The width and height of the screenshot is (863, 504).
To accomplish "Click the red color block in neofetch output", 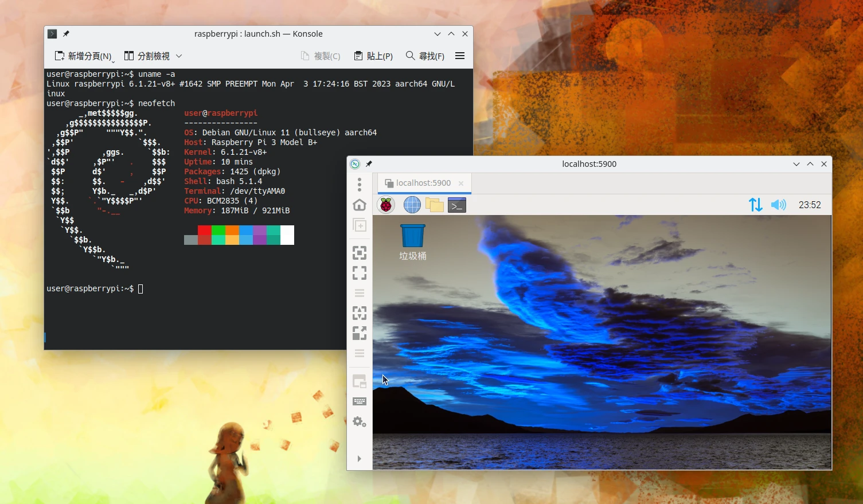I will 205,230.
